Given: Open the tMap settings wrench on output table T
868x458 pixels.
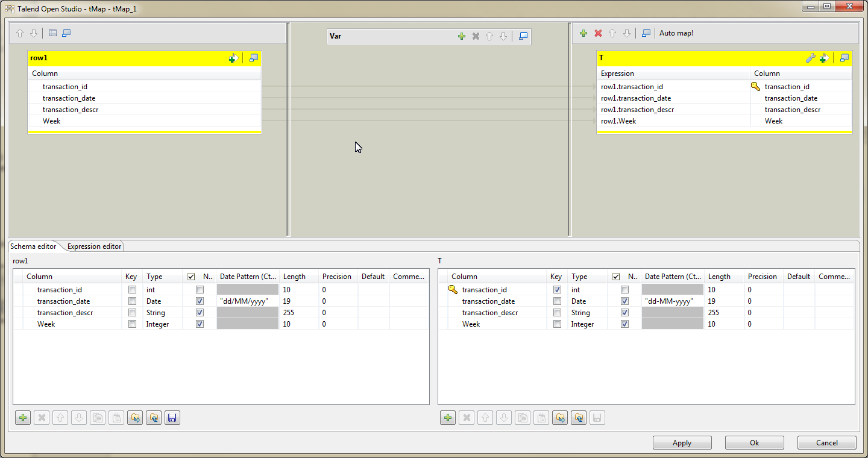Looking at the screenshot, I should [x=811, y=58].
